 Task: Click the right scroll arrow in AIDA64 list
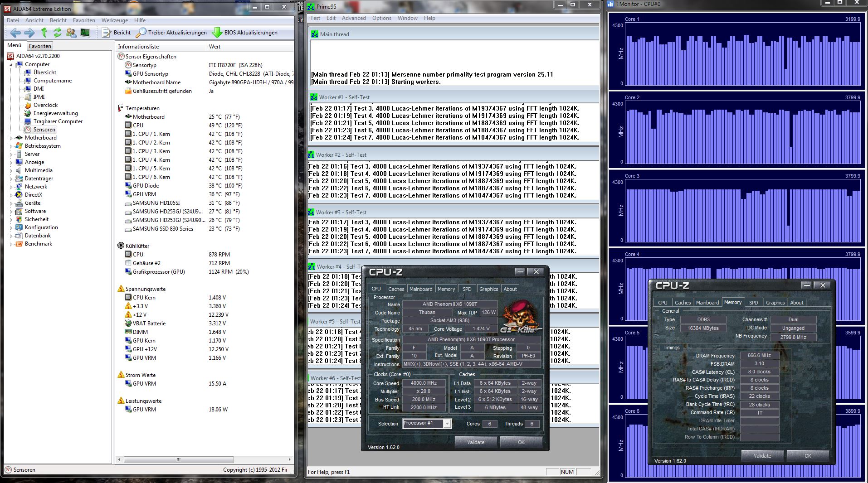click(289, 459)
